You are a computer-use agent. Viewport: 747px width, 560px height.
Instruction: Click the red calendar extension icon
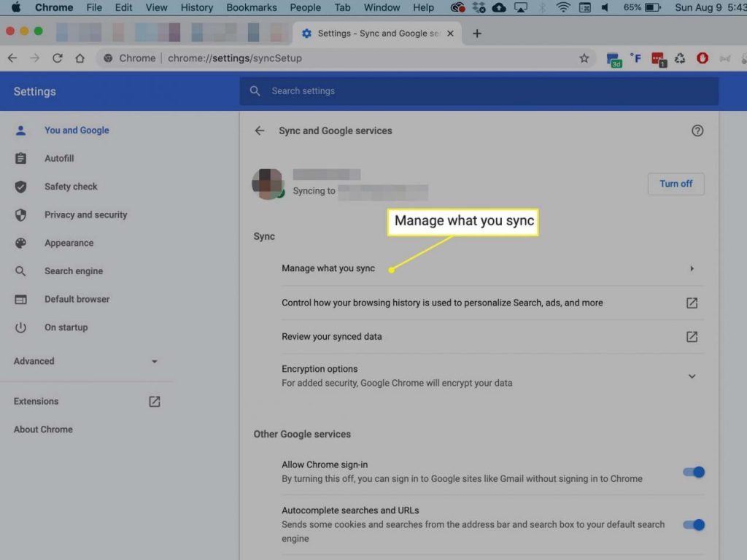point(659,60)
